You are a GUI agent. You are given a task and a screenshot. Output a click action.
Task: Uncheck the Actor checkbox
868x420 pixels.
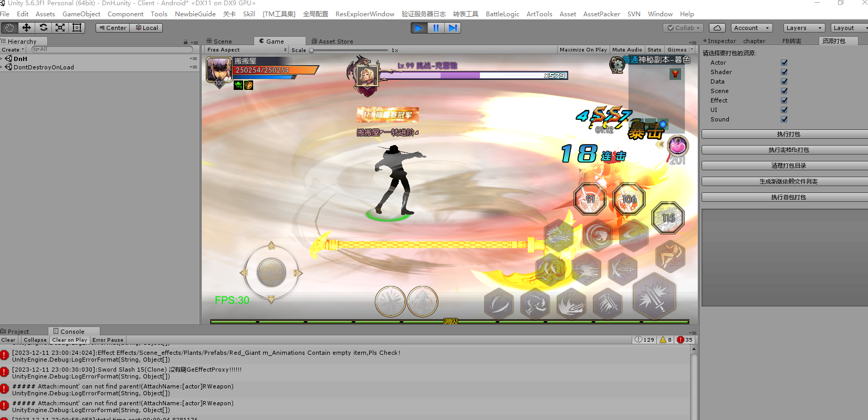coord(784,63)
